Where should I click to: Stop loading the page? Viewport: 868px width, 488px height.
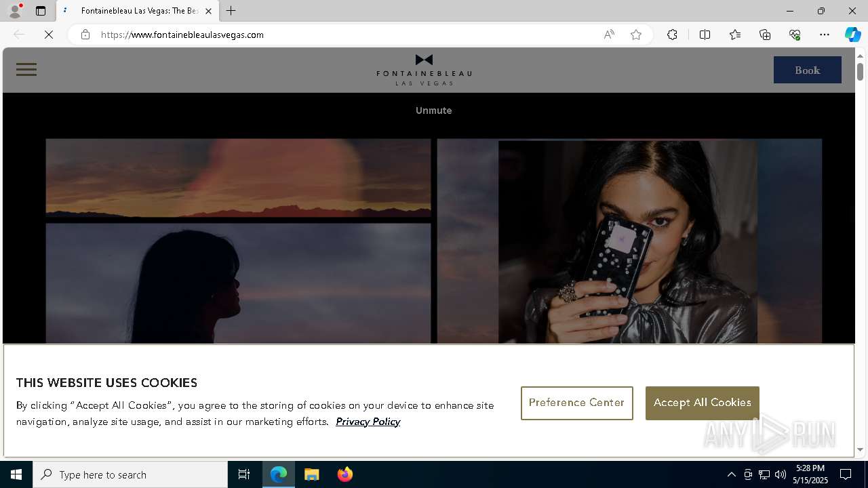click(x=49, y=35)
